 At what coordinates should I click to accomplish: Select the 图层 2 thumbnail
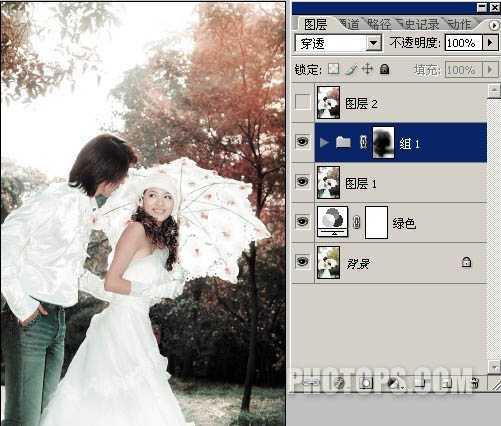(328, 102)
